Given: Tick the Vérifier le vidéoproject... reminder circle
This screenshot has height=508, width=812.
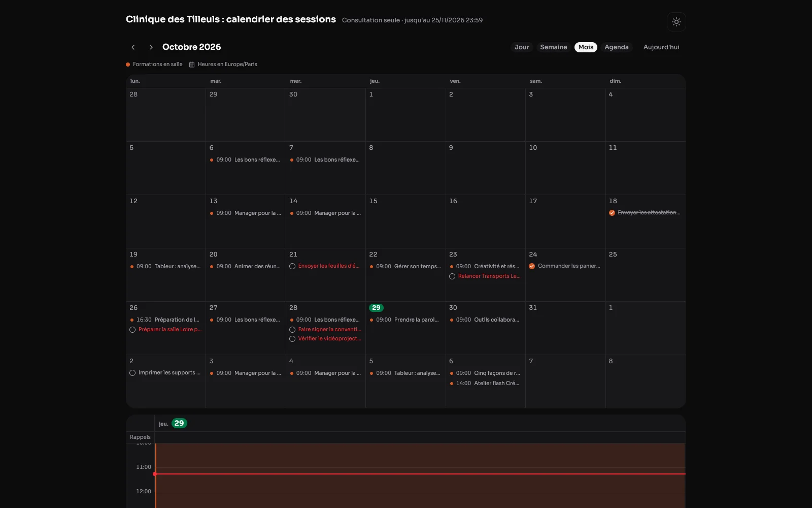Looking at the screenshot, I should [292, 339].
